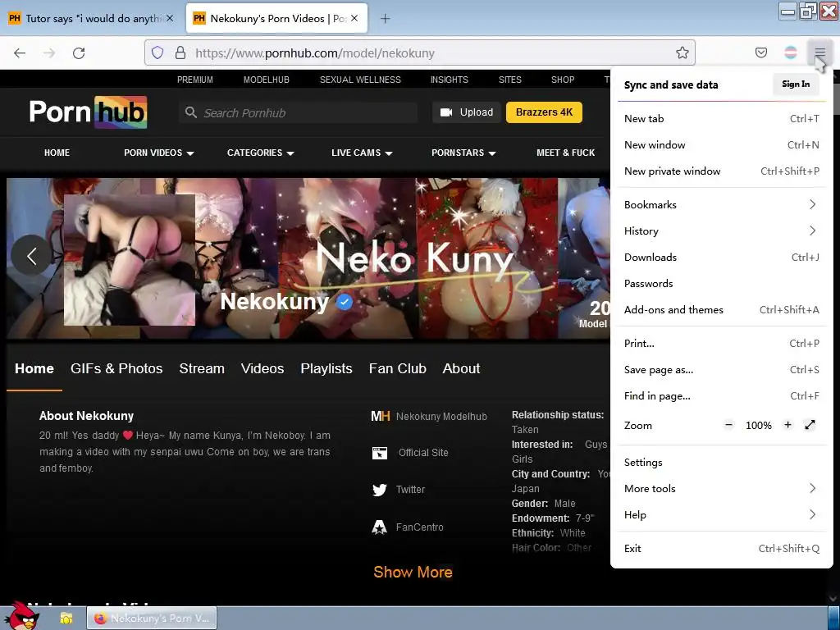Viewport: 840px width, 630px height.
Task: Click the PREMIUM top link
Action: point(195,80)
